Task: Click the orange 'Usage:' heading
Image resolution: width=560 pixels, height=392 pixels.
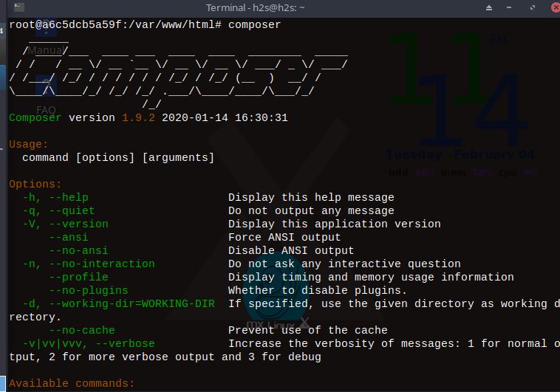Action: [x=29, y=144]
